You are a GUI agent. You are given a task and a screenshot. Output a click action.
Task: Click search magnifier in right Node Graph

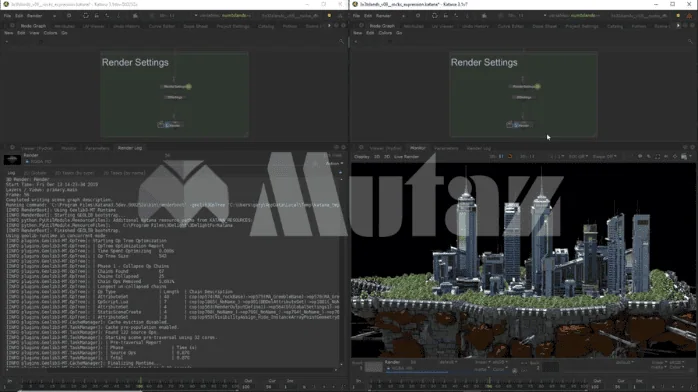click(x=690, y=41)
